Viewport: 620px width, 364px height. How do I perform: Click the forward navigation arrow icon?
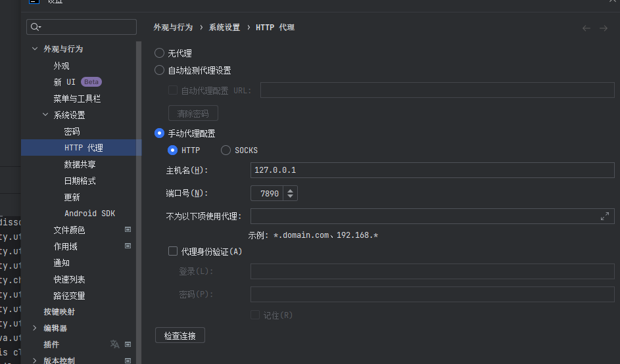(604, 28)
